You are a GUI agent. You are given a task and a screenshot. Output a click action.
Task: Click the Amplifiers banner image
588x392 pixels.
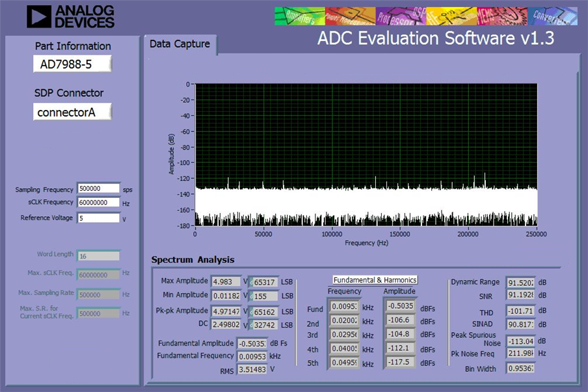pyautogui.click(x=300, y=16)
